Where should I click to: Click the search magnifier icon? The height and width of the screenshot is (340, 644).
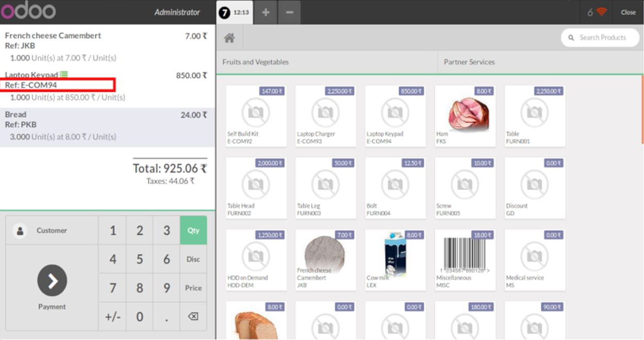(x=571, y=38)
